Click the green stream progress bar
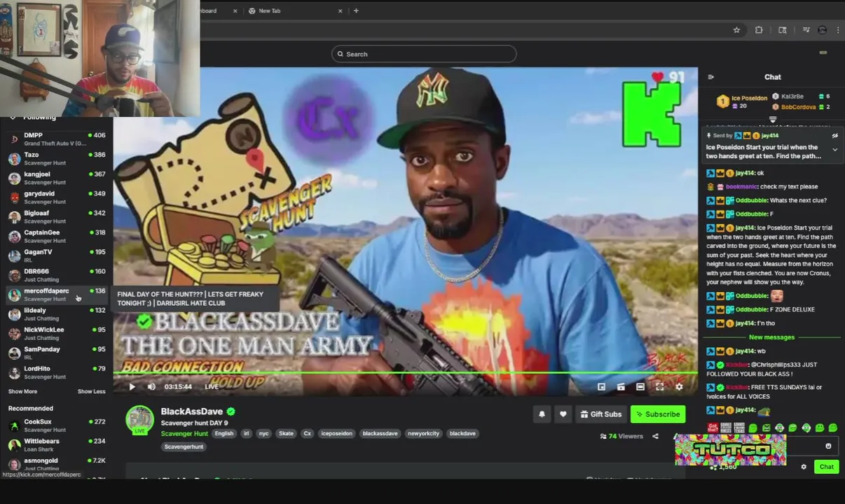The width and height of the screenshot is (845, 504). click(x=406, y=373)
